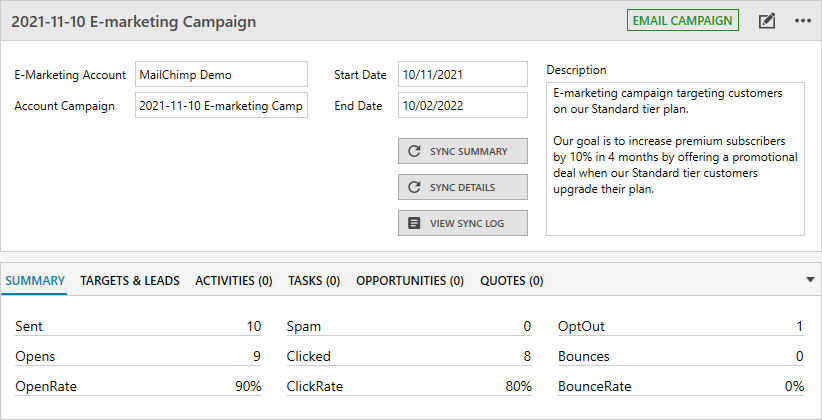Click the Account Campaign input field
This screenshot has height=420, width=822.
tap(221, 106)
